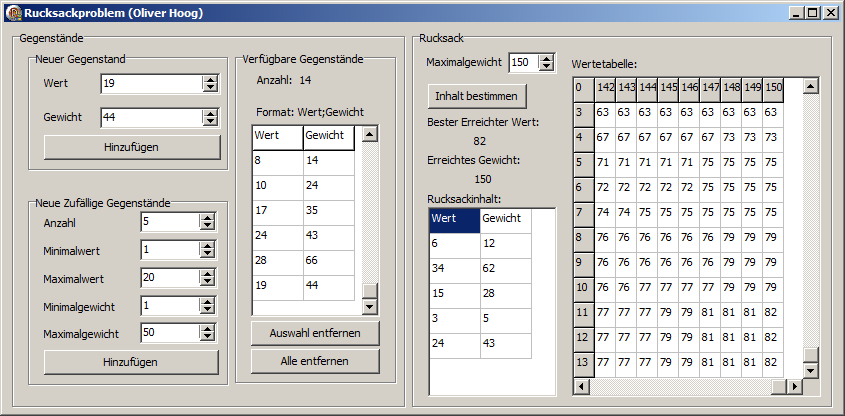The image size is (845, 416).
Task: Click Alle entfernen button
Action: tap(315, 360)
